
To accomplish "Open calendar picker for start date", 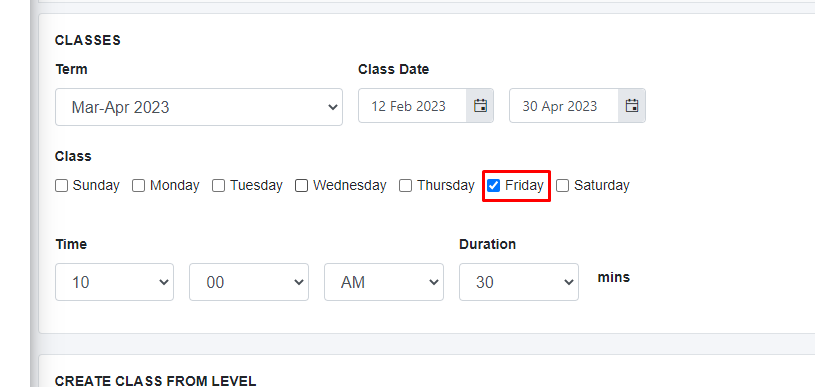I will 480,106.
